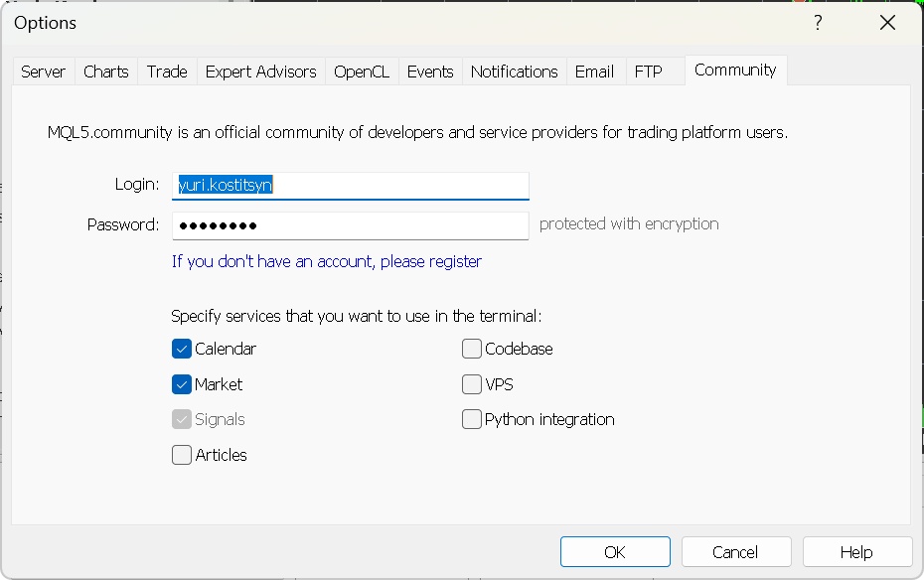Uncheck the Calendar service checkbox

[x=182, y=349]
